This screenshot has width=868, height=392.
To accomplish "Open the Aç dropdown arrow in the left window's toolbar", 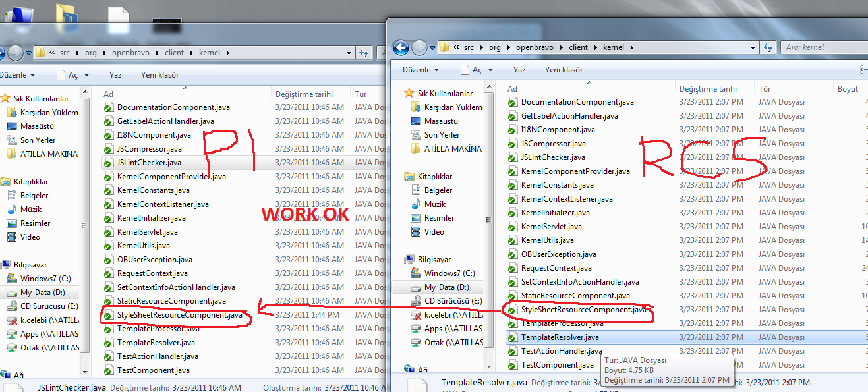I will pos(86,75).
